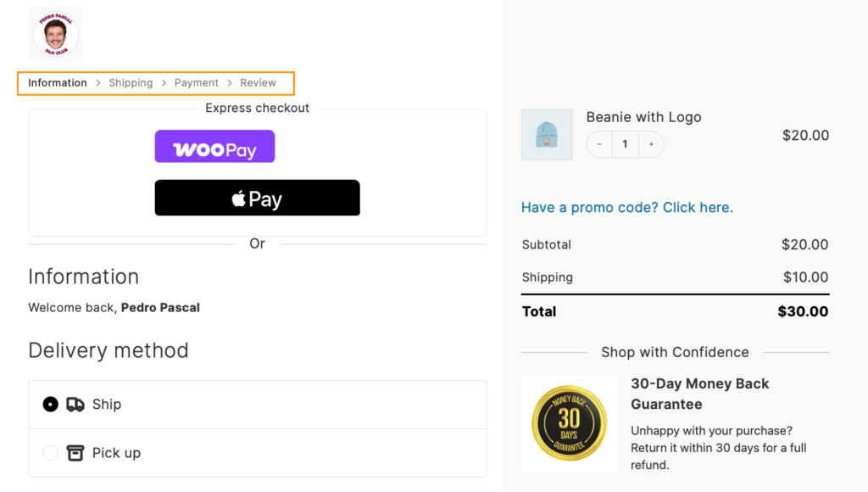Pay with the Apple Pay button
The height and width of the screenshot is (492, 868).
click(258, 198)
